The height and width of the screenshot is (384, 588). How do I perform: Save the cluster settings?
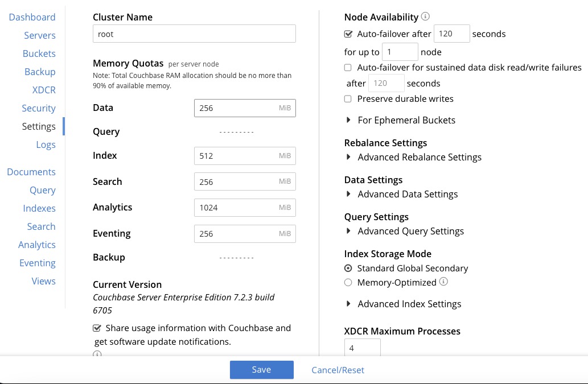[x=261, y=369]
